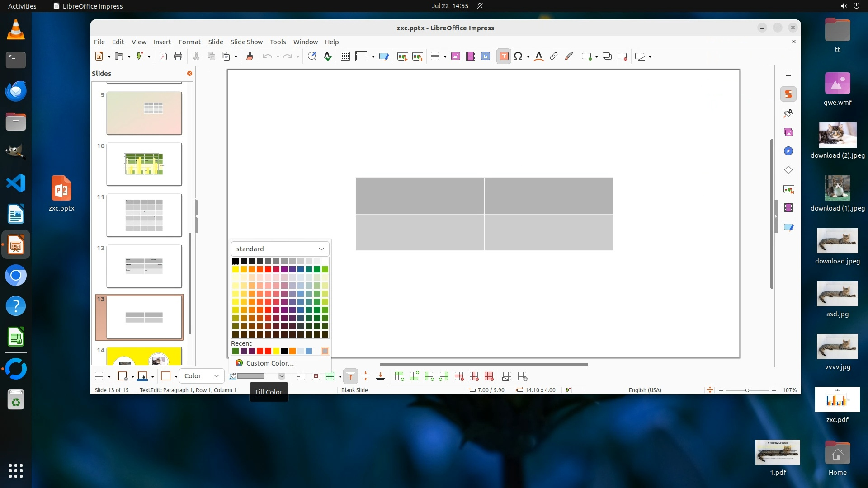The image size is (868, 488).
Task: Pick the black swatch in palette
Action: 235,261
